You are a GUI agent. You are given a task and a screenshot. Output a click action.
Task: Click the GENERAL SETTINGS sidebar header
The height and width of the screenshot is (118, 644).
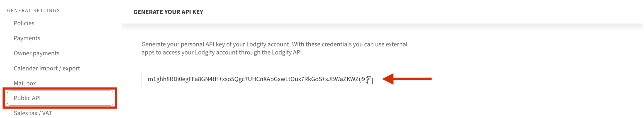click(x=33, y=11)
